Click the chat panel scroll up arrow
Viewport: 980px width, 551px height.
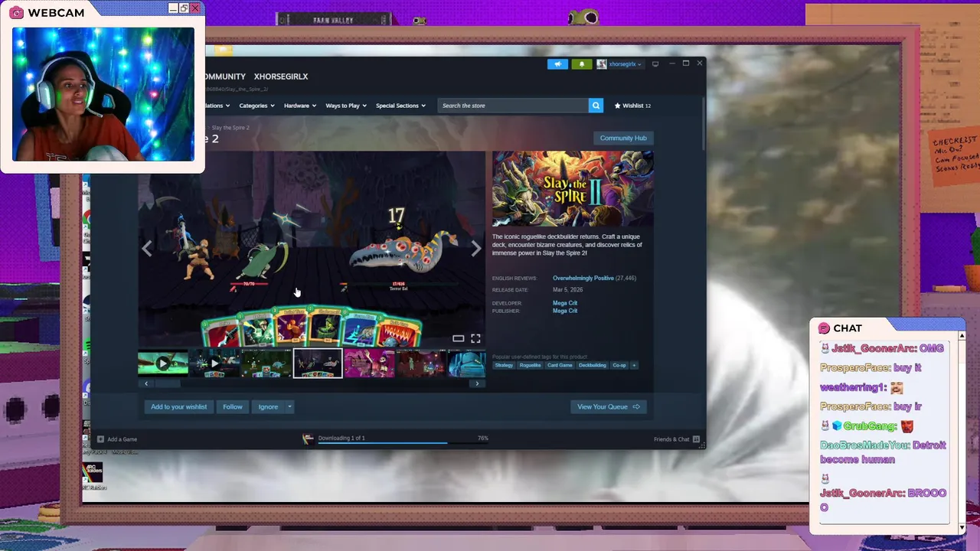click(962, 335)
